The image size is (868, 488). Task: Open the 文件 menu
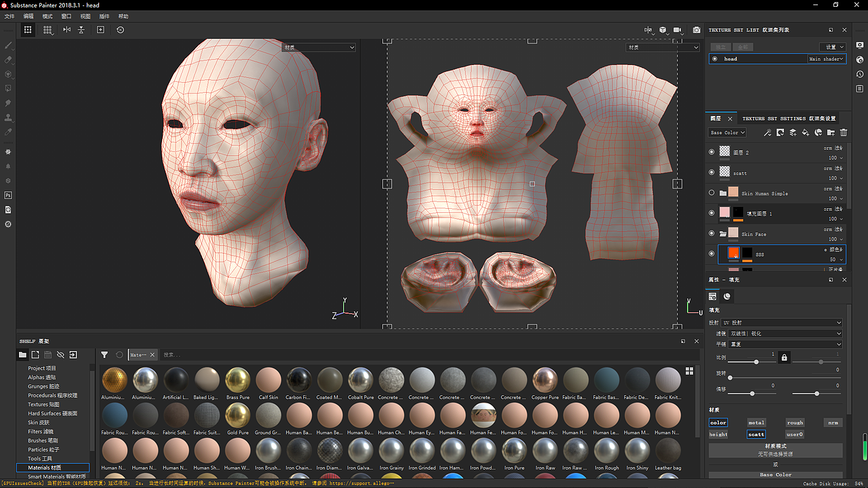tap(8, 16)
